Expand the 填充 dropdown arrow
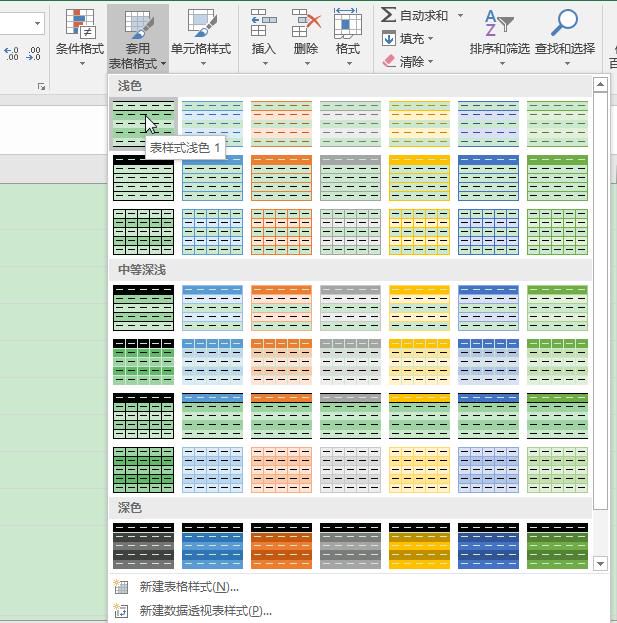The height and width of the screenshot is (623, 617). [x=431, y=39]
